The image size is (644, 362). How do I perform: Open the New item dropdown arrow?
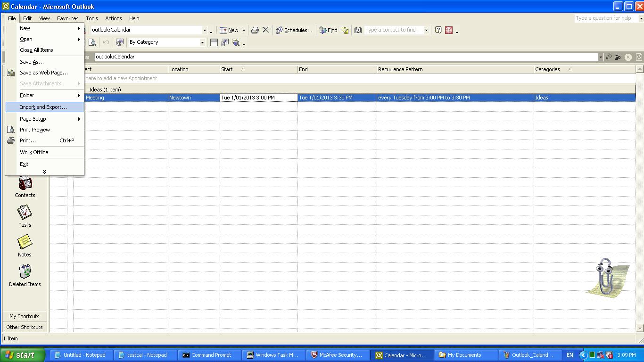tap(244, 30)
